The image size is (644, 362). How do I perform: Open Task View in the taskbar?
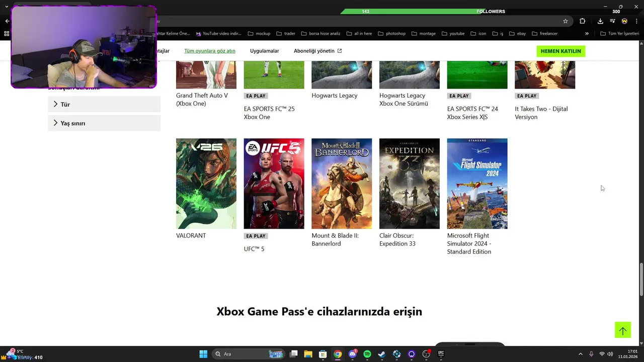click(294, 354)
